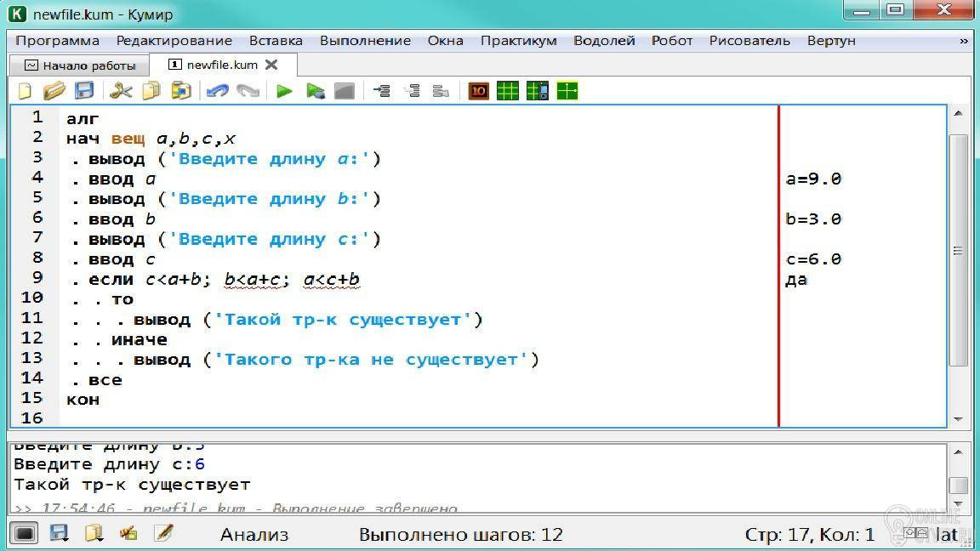Redo with the gray arrow icon
This screenshot has width=980, height=551.
[x=248, y=91]
